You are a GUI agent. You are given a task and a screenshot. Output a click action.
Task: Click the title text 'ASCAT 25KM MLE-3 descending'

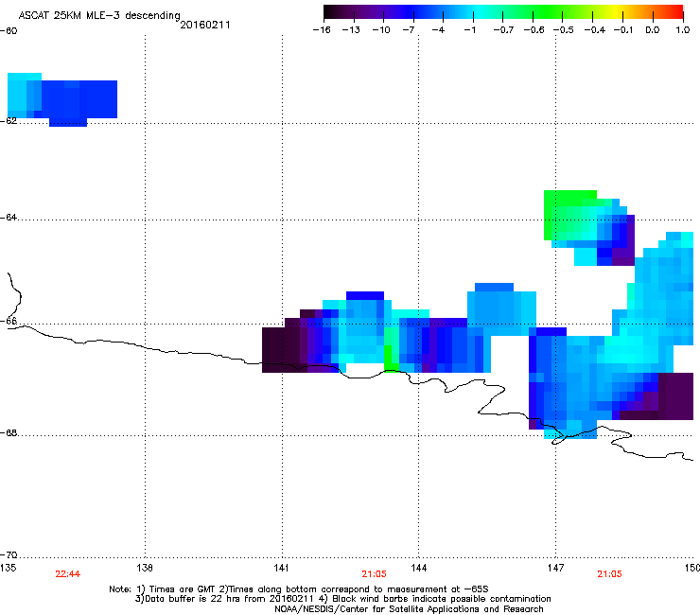(99, 15)
